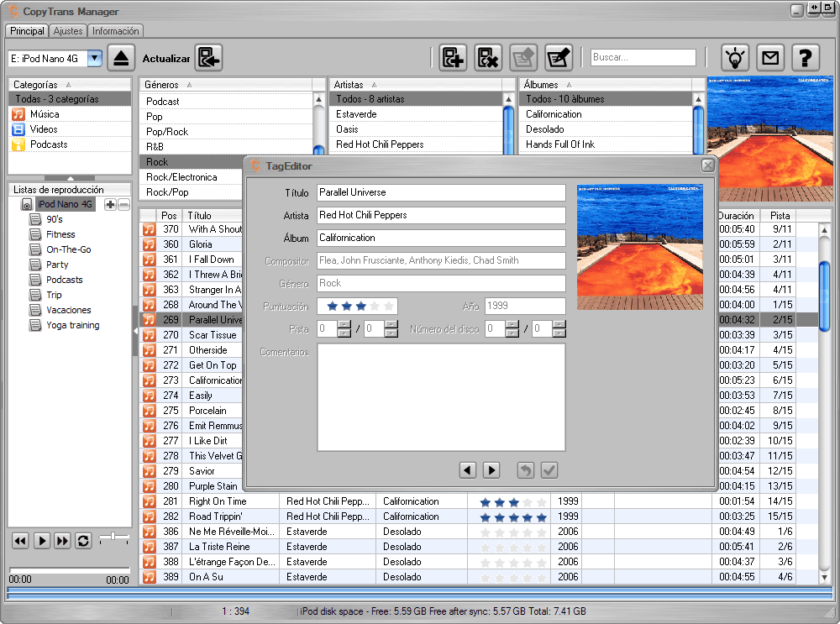Toggle the repeat playback button

[x=83, y=541]
